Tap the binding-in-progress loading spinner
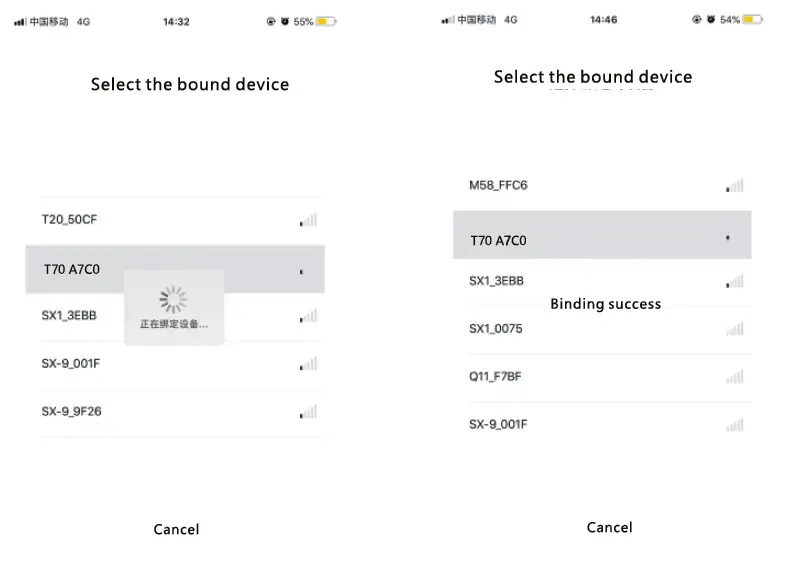 [x=174, y=299]
